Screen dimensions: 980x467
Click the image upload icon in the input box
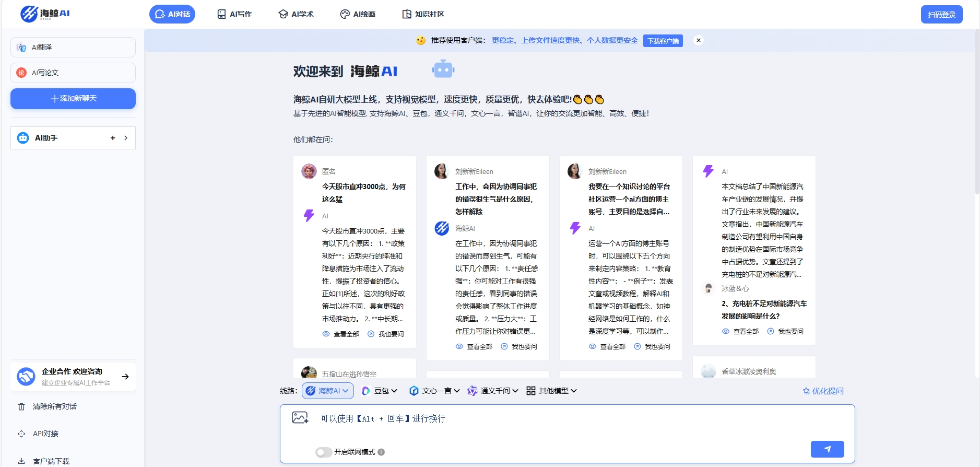pos(300,417)
